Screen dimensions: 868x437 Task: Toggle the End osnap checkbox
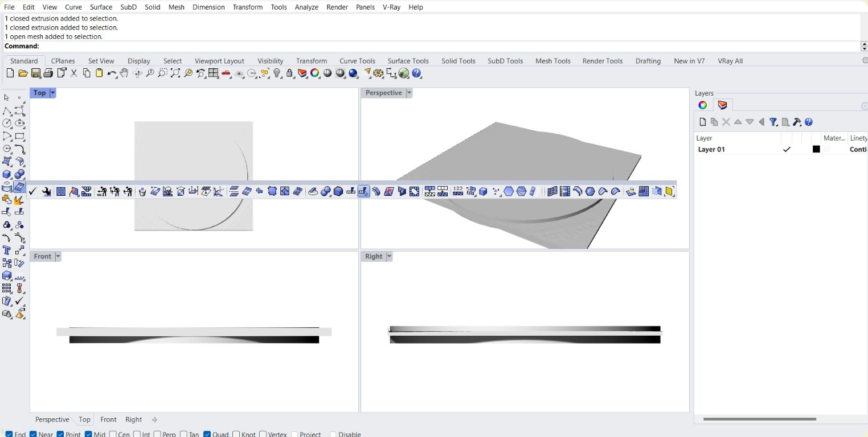(x=9, y=434)
